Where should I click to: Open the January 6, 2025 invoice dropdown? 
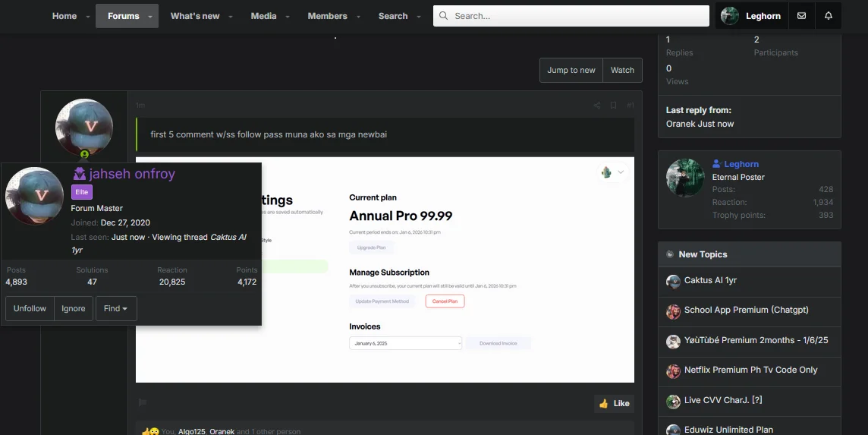tap(405, 344)
